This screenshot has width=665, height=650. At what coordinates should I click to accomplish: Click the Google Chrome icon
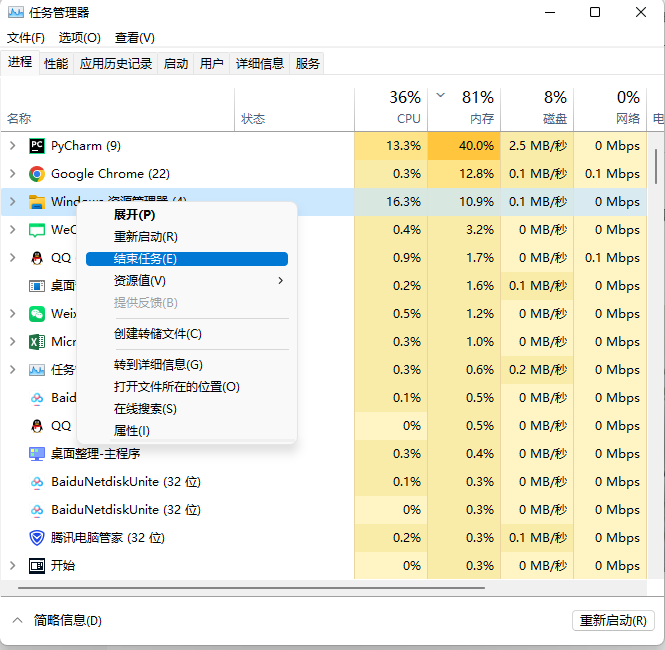37,174
